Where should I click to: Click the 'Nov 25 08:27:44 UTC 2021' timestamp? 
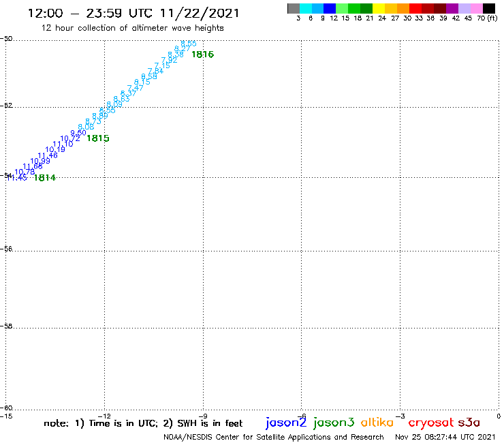coord(445,438)
